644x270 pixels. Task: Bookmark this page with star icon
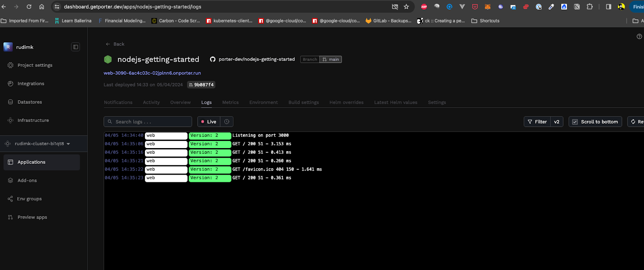tap(406, 7)
